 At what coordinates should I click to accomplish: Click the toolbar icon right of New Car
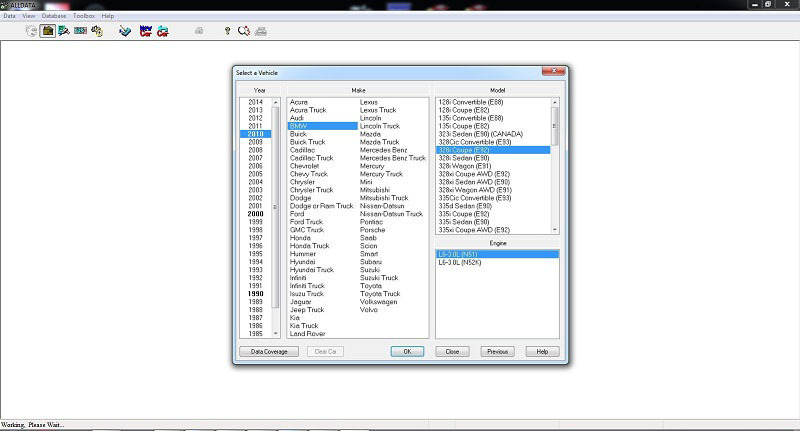163,31
